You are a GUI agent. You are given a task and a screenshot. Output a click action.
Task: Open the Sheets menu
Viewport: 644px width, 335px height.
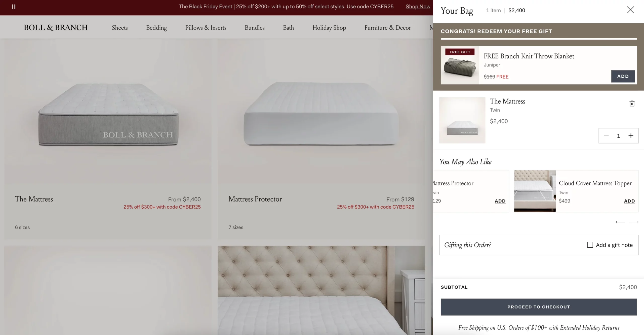point(120,28)
